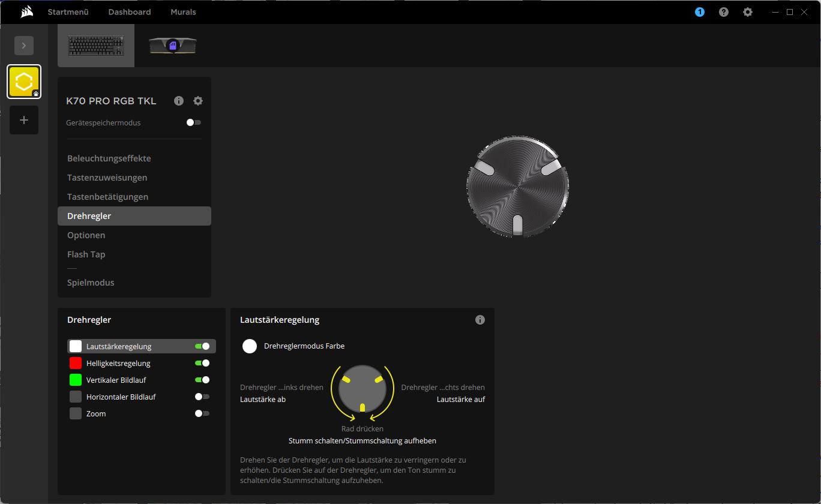
Task: Select the yellow profile icon in sidebar
Action: coord(24,82)
